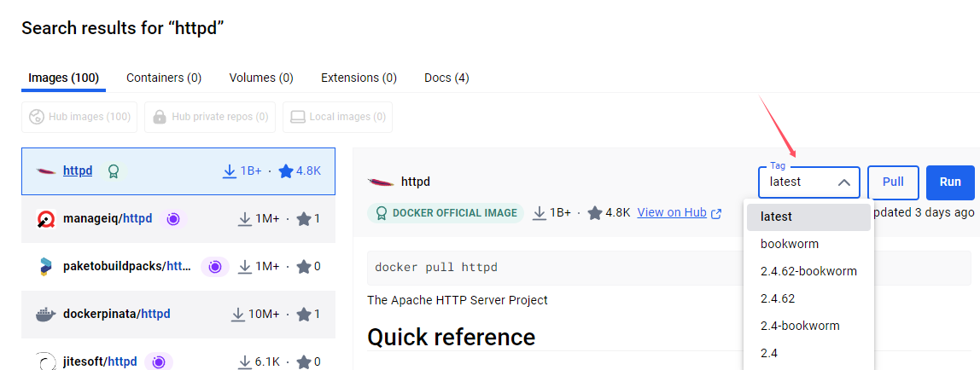Click the Pull button

[893, 182]
